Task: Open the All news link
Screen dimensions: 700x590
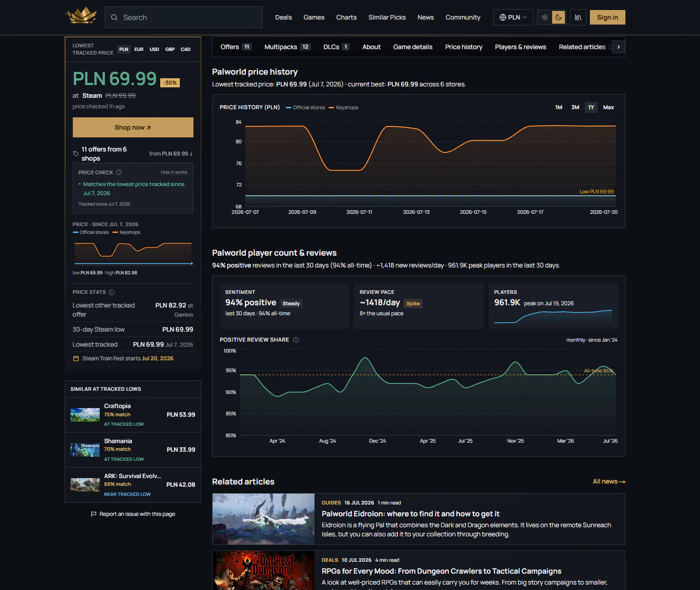Action: click(x=609, y=481)
